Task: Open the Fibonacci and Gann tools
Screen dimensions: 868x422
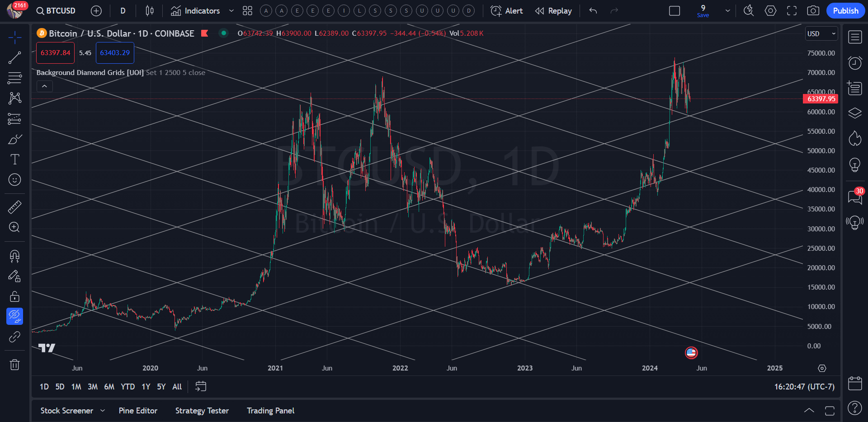Action: [14, 78]
